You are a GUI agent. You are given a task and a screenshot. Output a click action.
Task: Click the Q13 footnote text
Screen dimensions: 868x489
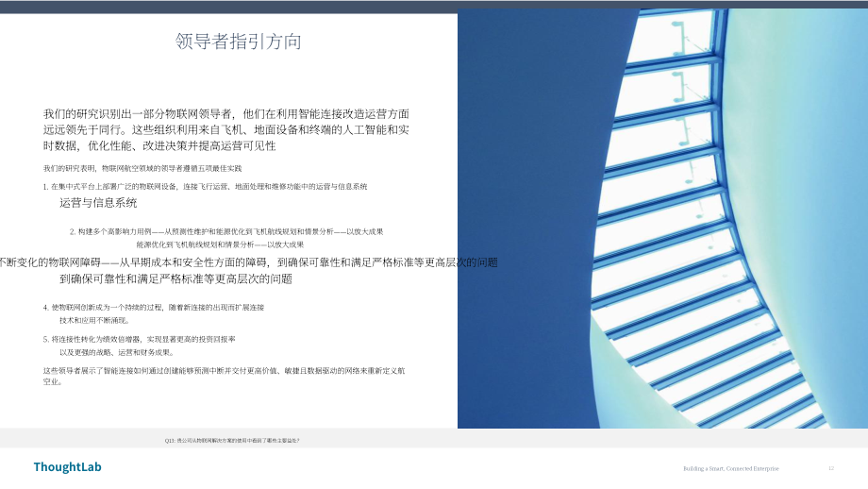click(x=232, y=441)
